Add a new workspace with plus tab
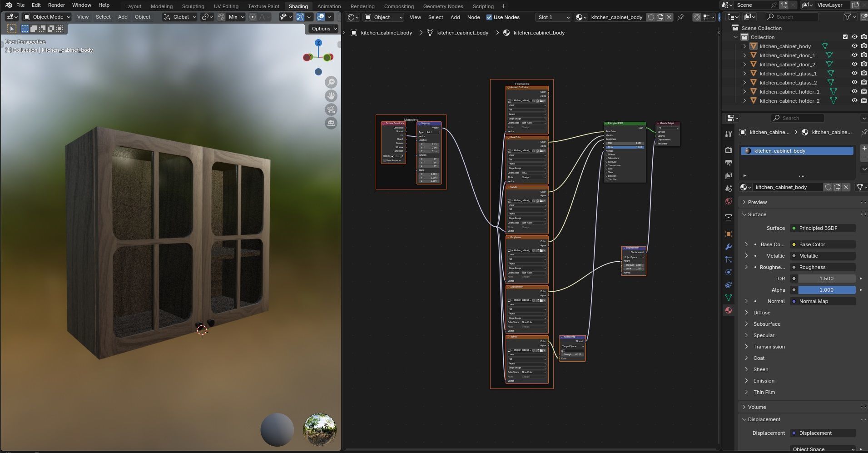The image size is (868, 453). pos(503,6)
